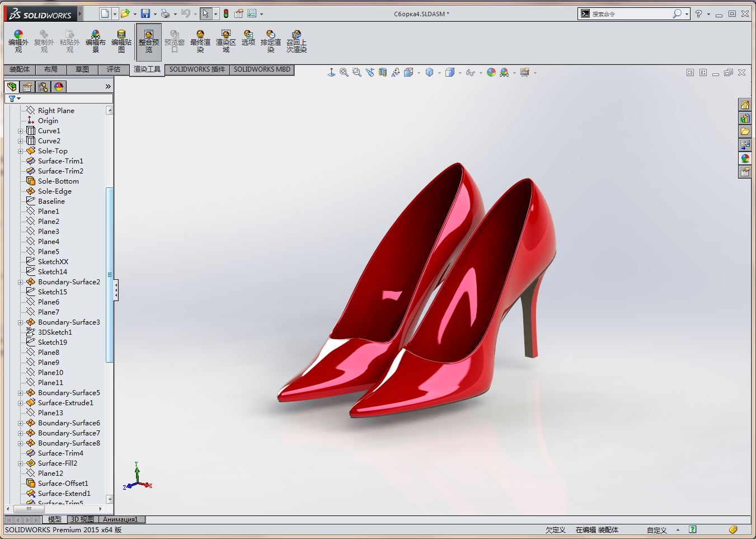Switch to the 装配体 (Assembly) tab
The height and width of the screenshot is (539, 756).
tap(20, 69)
